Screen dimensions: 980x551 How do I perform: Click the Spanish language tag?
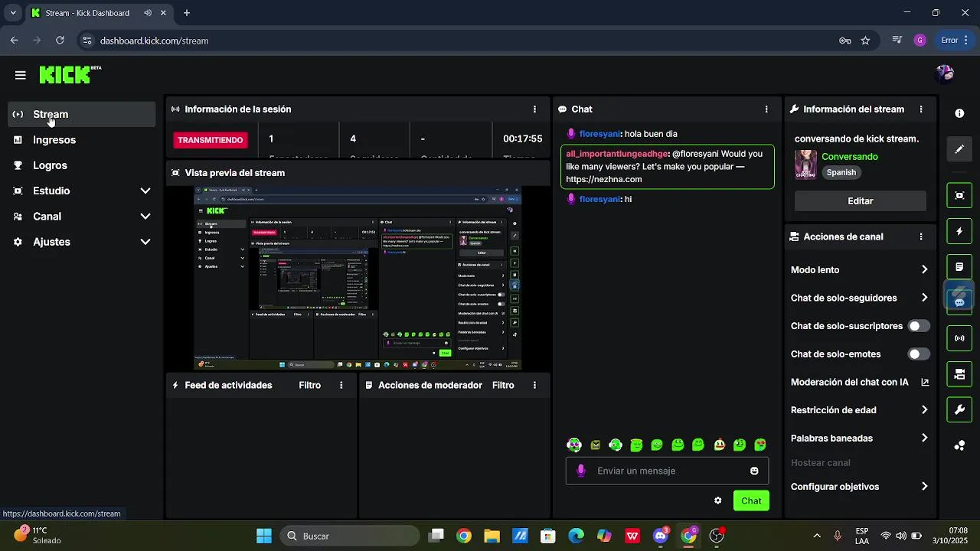point(841,173)
